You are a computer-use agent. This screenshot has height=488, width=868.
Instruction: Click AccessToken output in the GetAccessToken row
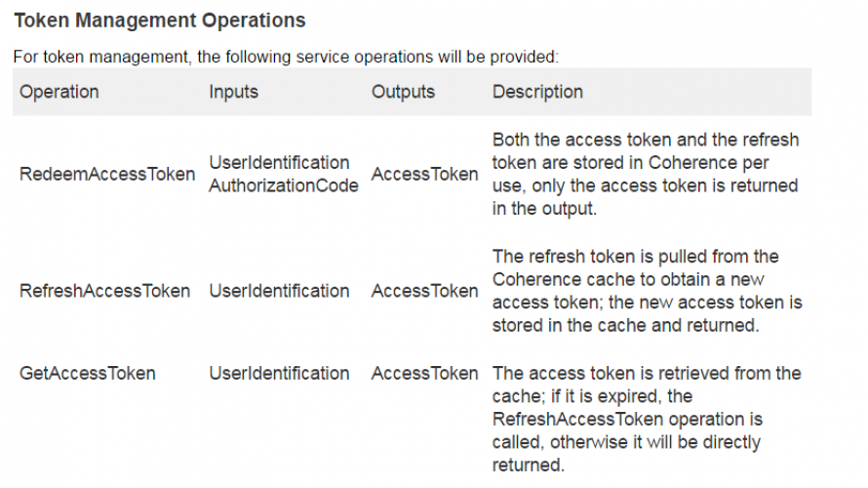424,374
